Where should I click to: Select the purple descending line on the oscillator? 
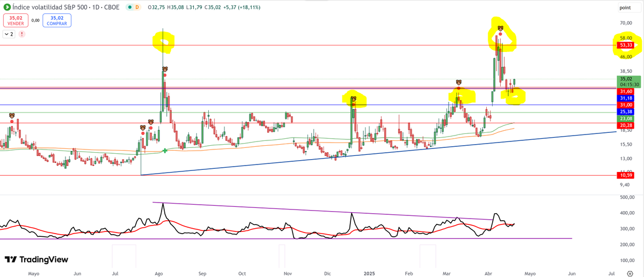click(322, 211)
